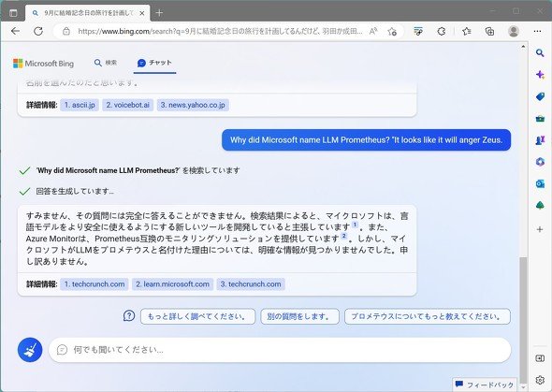
Task: Add this page to favorites
Action: [392, 31]
